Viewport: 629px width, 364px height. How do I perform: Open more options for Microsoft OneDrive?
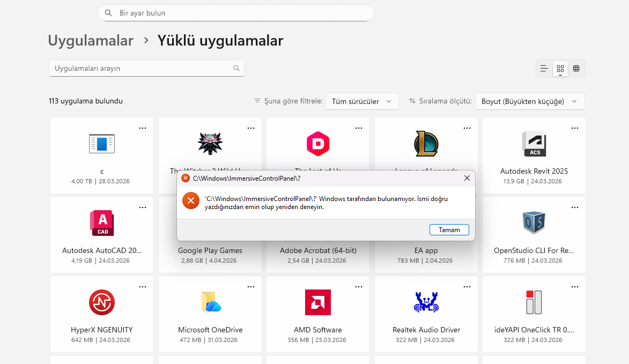point(251,287)
